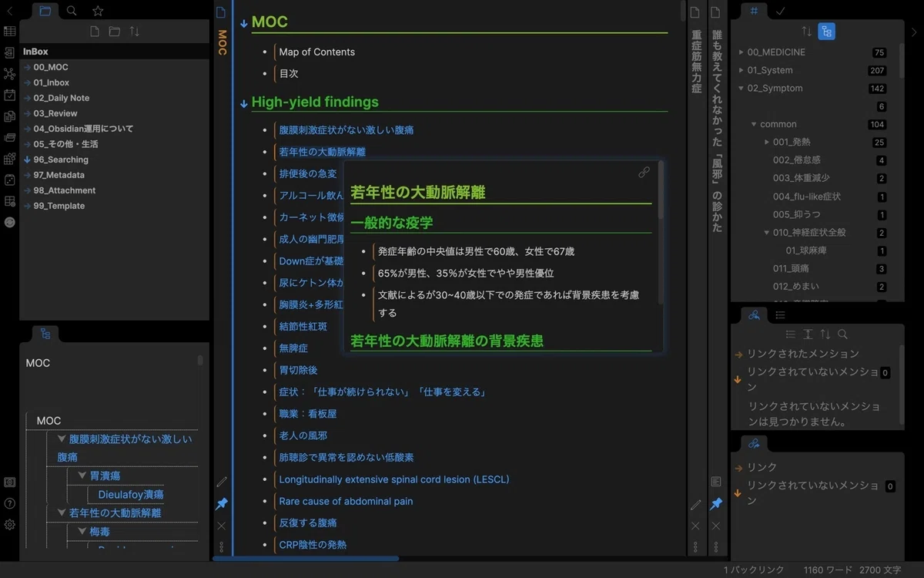The height and width of the screenshot is (578, 924).
Task: Open the CRP陰性の発熱 link
Action: pos(313,545)
